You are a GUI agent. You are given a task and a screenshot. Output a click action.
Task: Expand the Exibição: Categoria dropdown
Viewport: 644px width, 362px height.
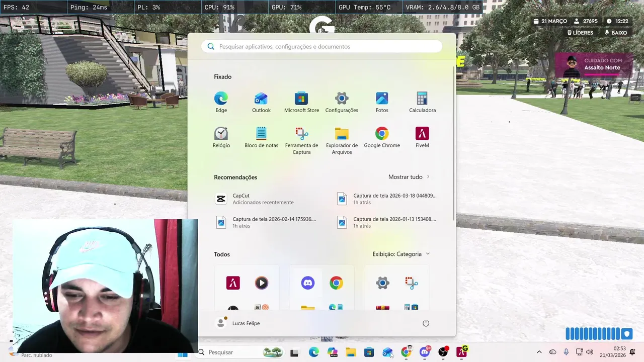pos(401,254)
